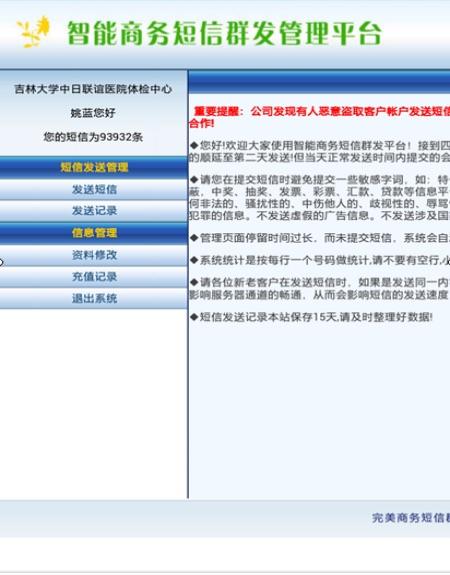Select 资料修改 in sidebar
The height and width of the screenshot is (575, 450).
94,255
